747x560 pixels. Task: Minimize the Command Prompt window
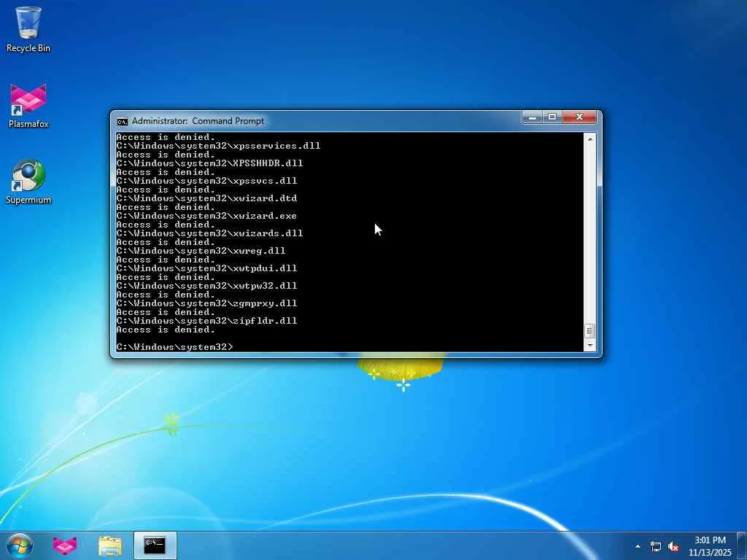532,117
